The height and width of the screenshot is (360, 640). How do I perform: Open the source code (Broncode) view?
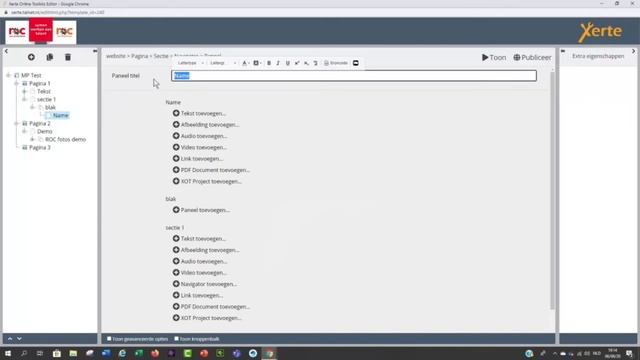tap(336, 63)
